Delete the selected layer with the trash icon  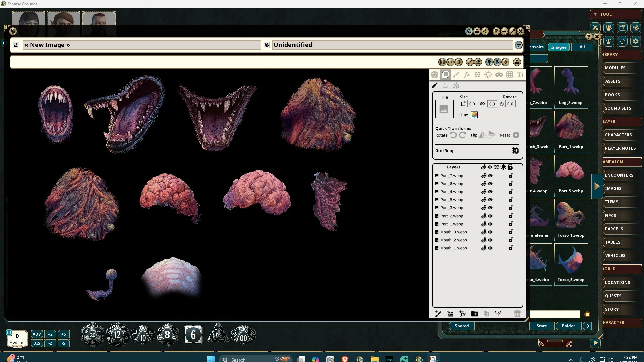coord(517,314)
